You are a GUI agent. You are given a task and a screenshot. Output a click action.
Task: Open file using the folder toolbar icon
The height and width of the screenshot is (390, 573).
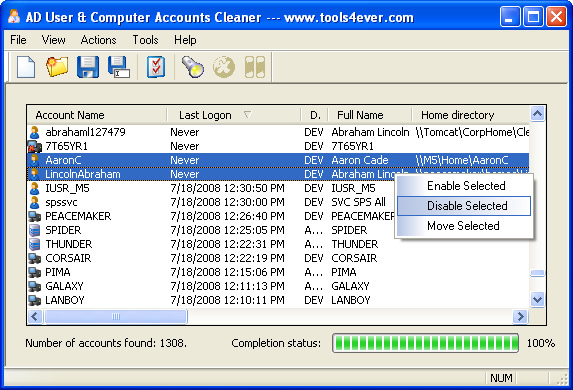click(57, 67)
